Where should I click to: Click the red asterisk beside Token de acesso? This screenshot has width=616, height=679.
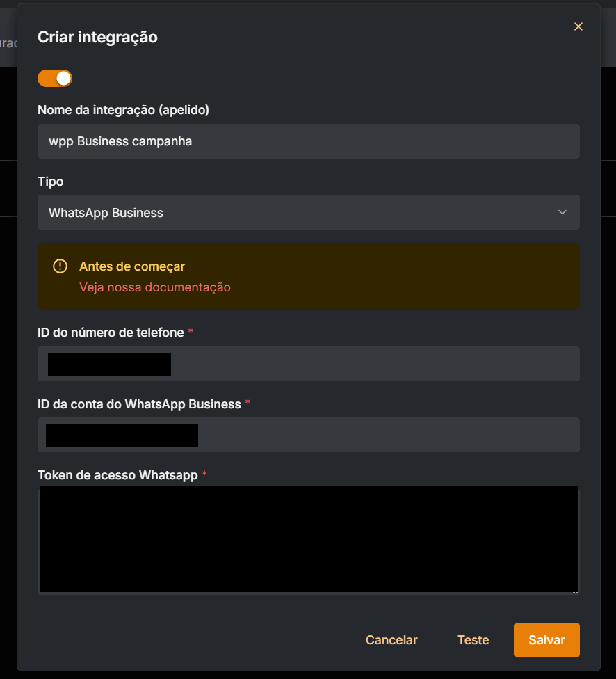204,474
